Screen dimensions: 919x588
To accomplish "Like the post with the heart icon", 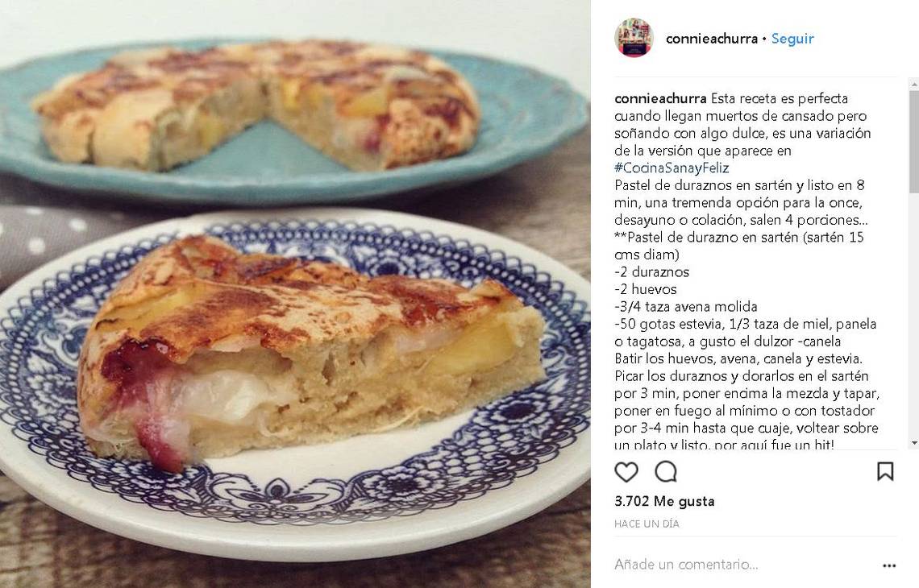I will point(626,471).
